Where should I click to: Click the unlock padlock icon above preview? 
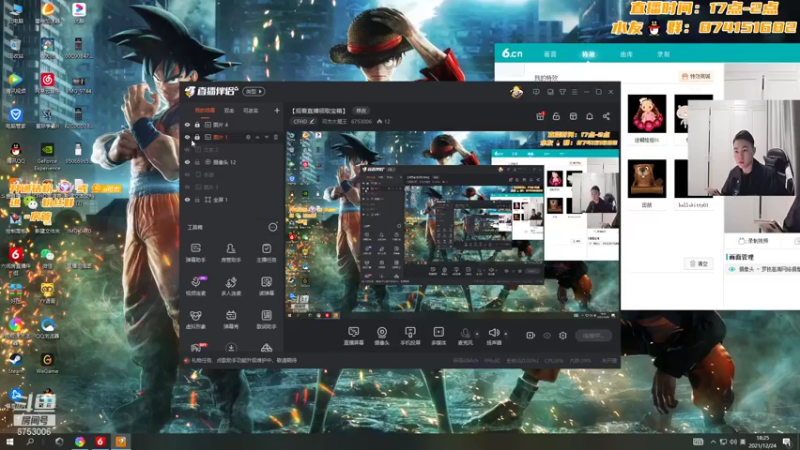click(x=556, y=116)
